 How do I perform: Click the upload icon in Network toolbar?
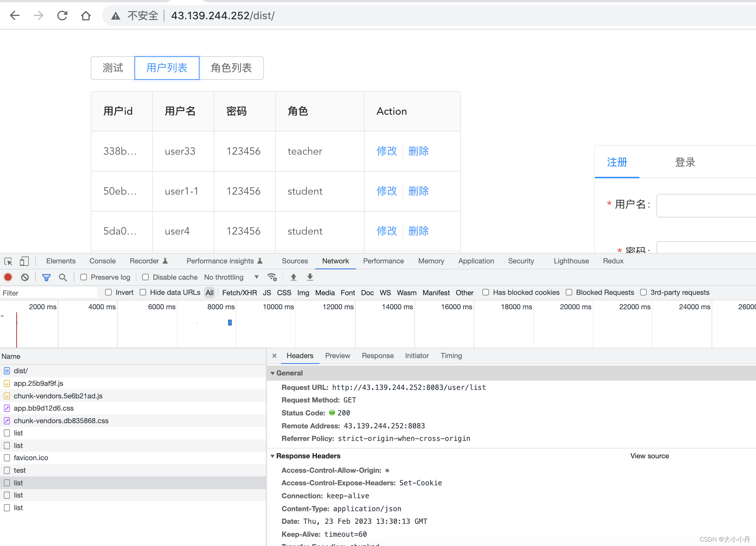coord(294,277)
